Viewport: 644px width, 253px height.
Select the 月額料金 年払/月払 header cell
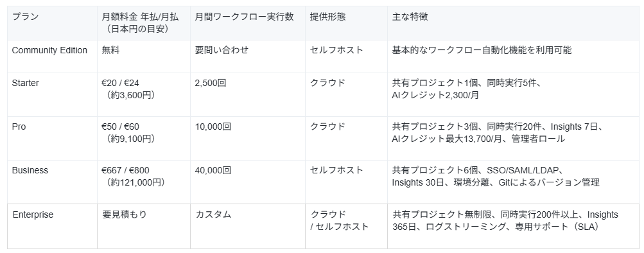pyautogui.click(x=144, y=23)
